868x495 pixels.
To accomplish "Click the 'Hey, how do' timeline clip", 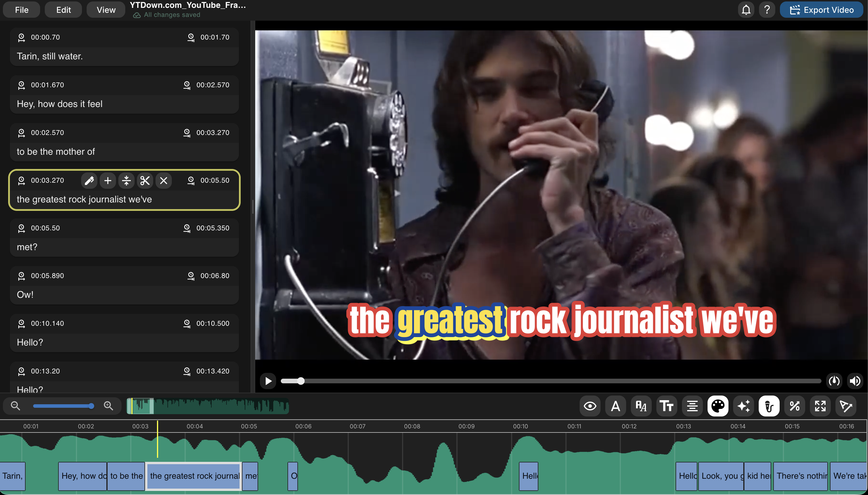I will [83, 476].
